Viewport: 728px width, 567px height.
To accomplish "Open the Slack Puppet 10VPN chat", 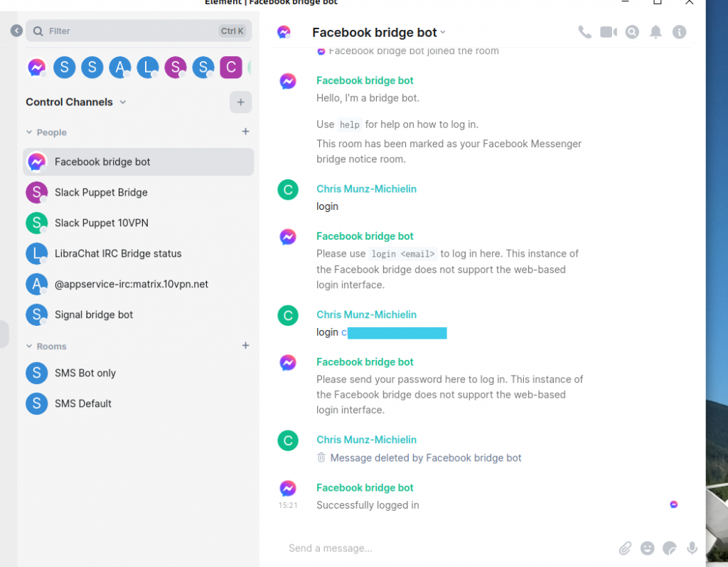I will pos(139,223).
